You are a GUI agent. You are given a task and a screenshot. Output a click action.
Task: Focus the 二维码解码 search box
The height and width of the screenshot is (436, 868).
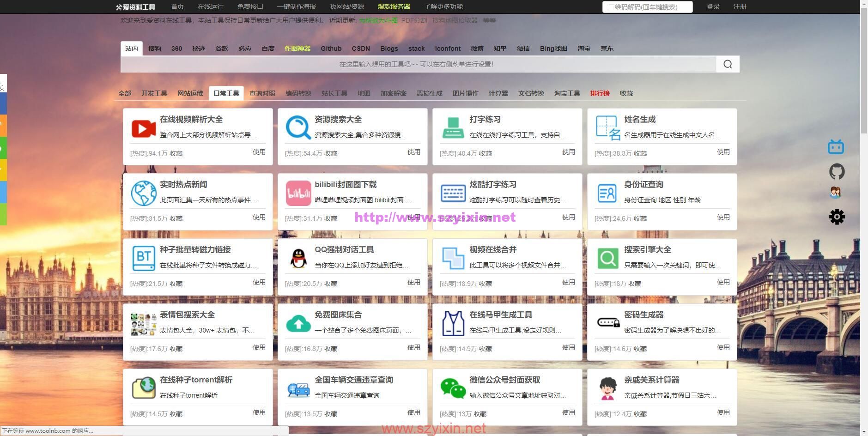pyautogui.click(x=647, y=7)
